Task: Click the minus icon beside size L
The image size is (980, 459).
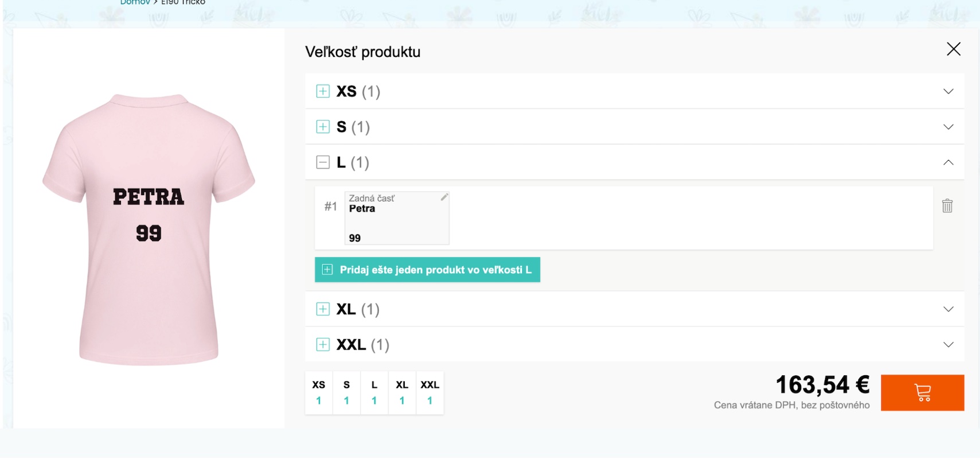Action: coord(323,162)
